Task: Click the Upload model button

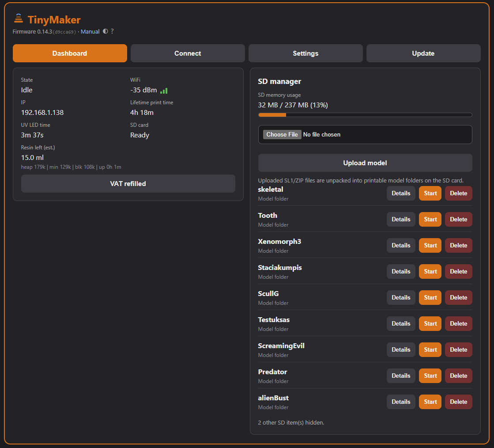Action: (365, 163)
